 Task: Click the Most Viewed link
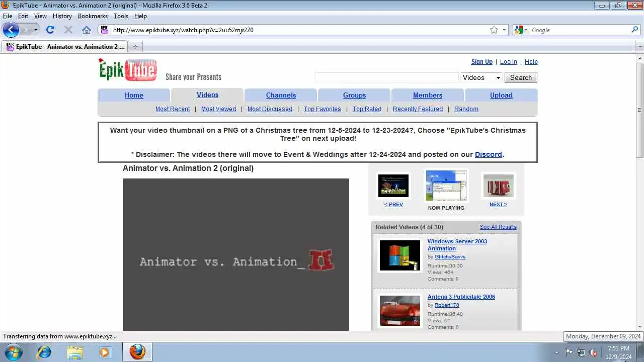point(218,109)
